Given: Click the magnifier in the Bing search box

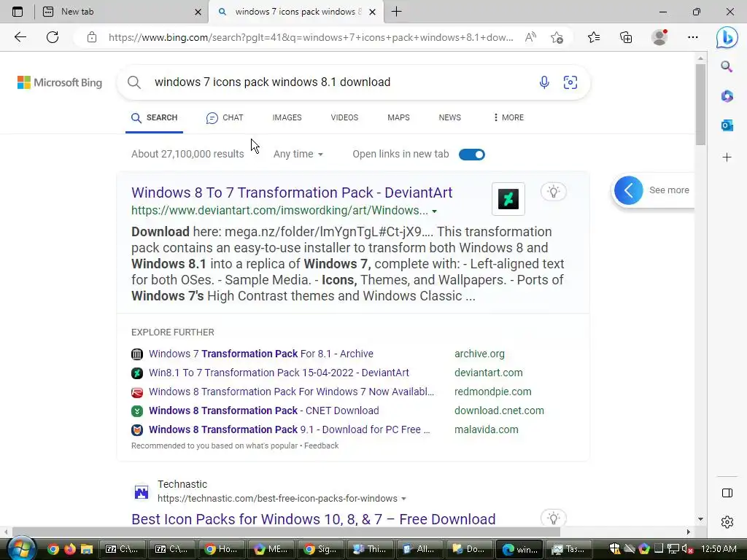Looking at the screenshot, I should point(134,82).
